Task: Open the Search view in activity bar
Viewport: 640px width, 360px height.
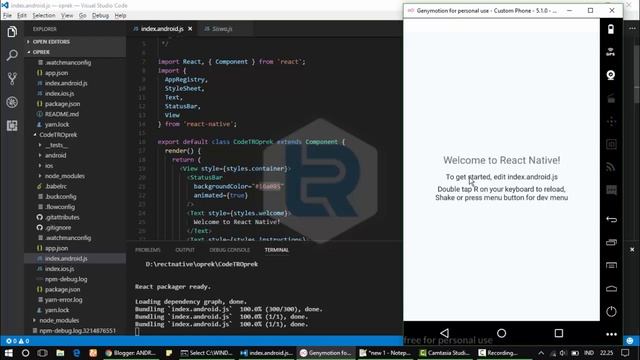Action: tap(12, 55)
